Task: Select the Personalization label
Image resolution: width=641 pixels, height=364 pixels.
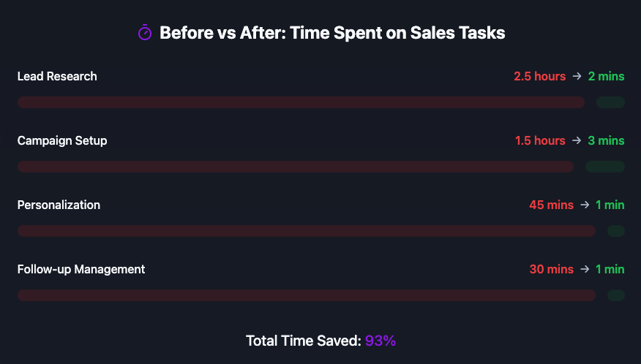Action: coord(59,205)
